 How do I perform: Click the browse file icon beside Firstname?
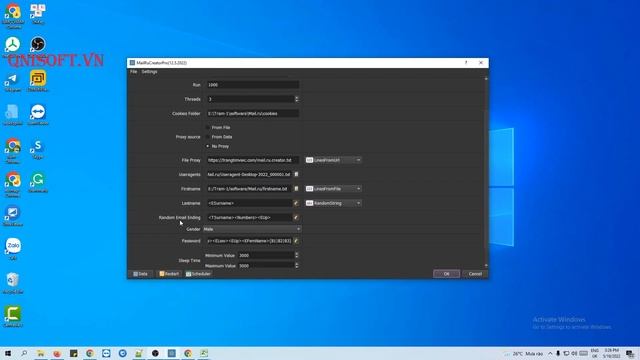[x=296, y=189]
